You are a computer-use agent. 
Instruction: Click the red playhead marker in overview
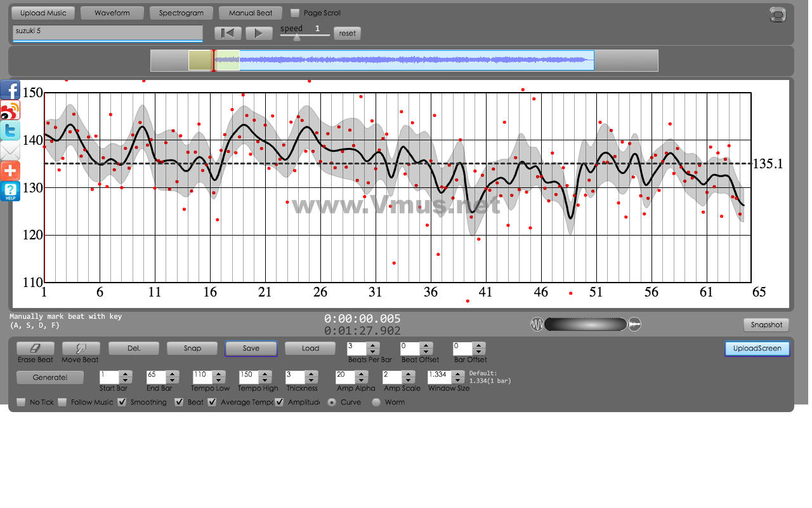(x=214, y=60)
